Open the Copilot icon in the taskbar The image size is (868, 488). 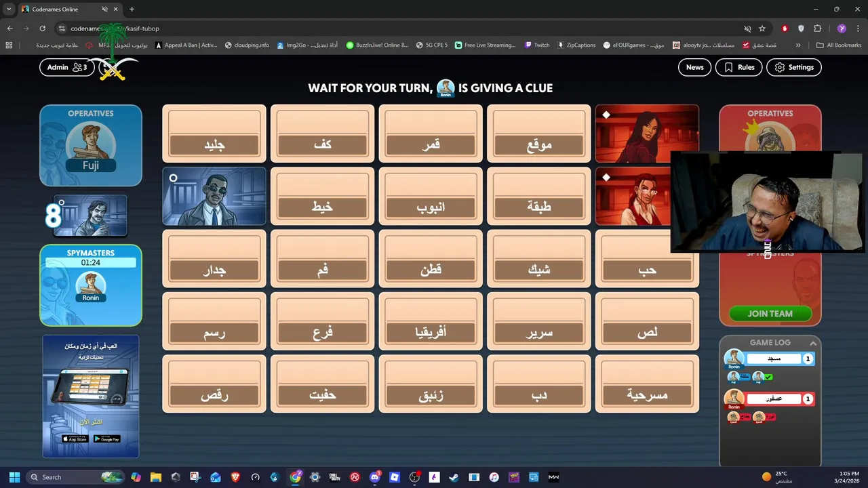tap(136, 477)
